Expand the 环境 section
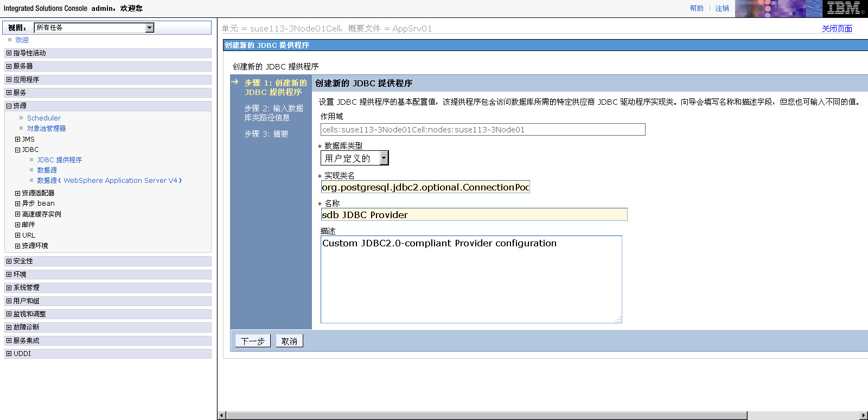The height and width of the screenshot is (420, 868). point(9,275)
